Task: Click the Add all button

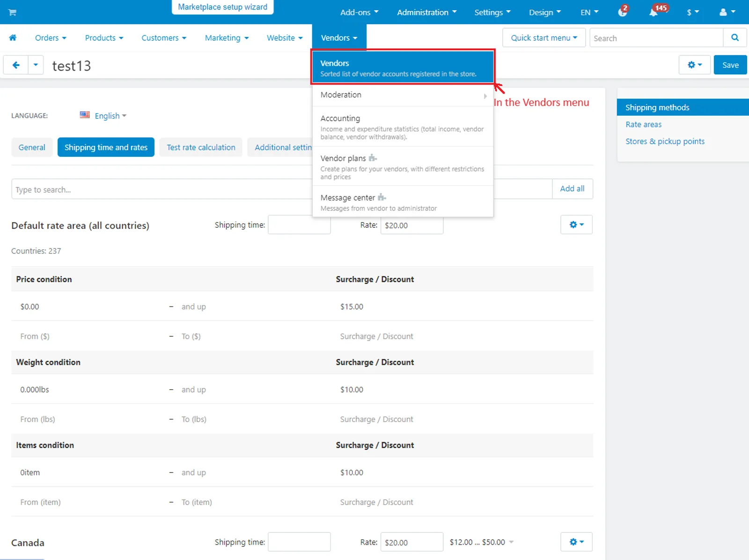Action: pos(572,189)
